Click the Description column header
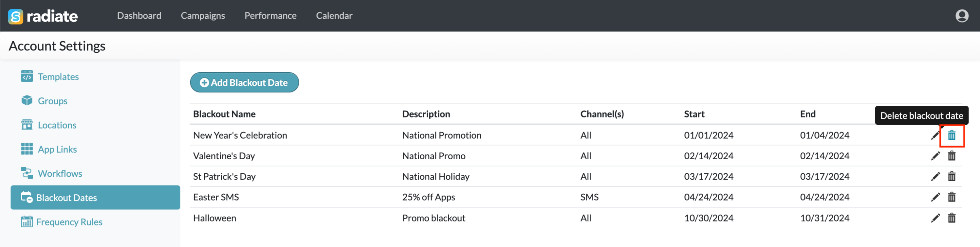 [426, 114]
